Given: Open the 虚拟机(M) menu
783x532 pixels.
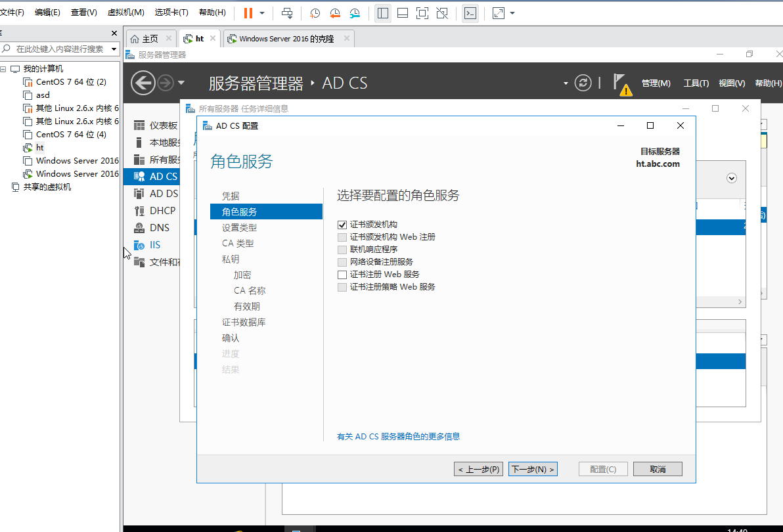Looking at the screenshot, I should [x=126, y=12].
